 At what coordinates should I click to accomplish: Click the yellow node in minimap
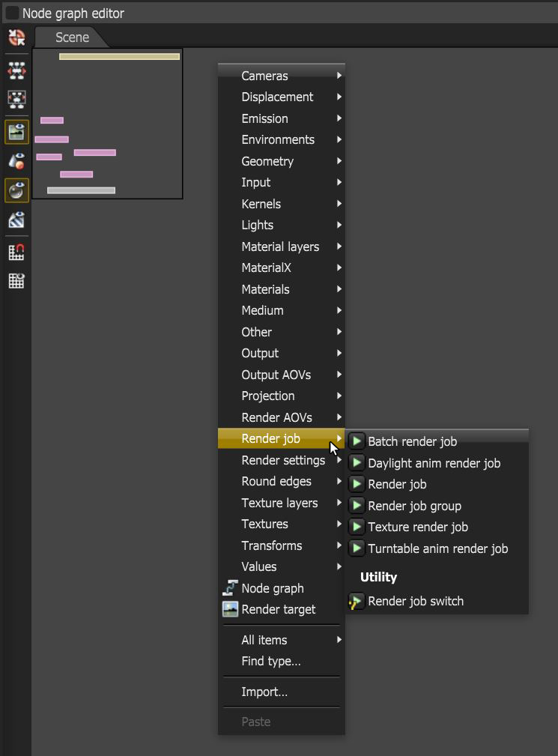pos(120,56)
